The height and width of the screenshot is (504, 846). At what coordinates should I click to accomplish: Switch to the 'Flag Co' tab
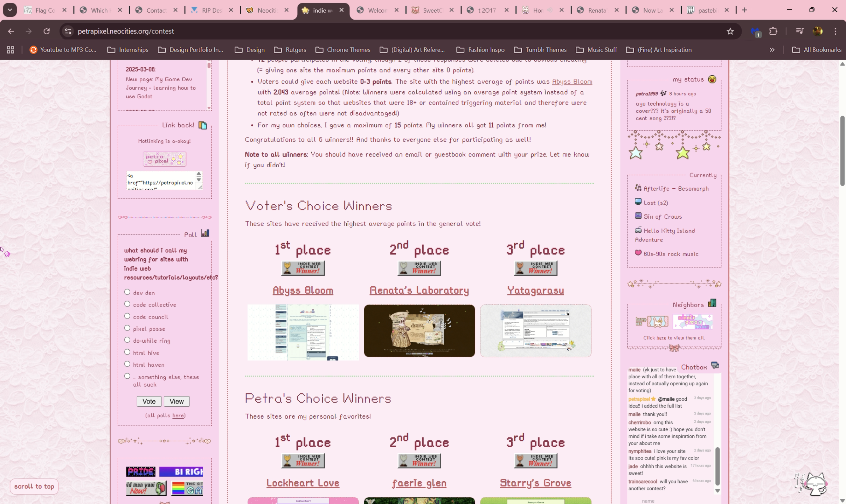(x=46, y=10)
